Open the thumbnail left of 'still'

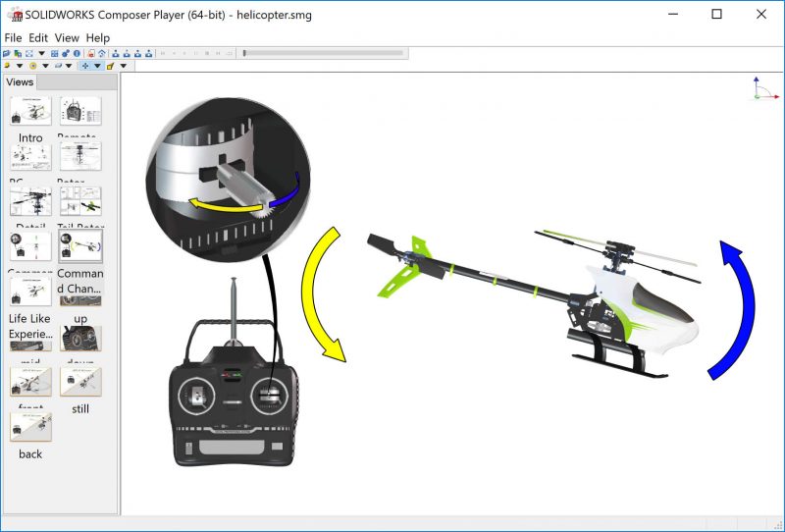point(30,381)
